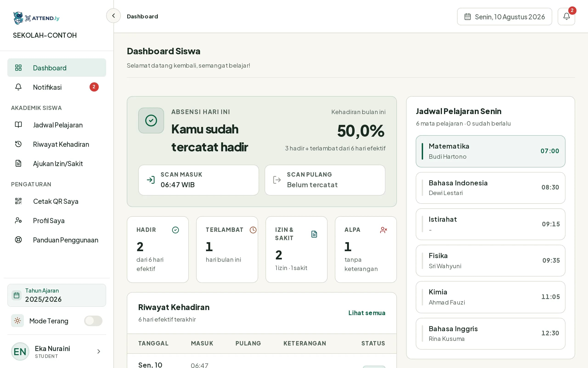
Task: Click the user-settings icon for Profil Saya
Action: click(18, 221)
